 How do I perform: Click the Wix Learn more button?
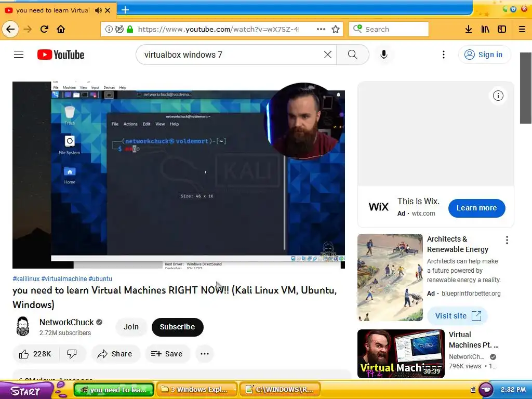pos(477,208)
